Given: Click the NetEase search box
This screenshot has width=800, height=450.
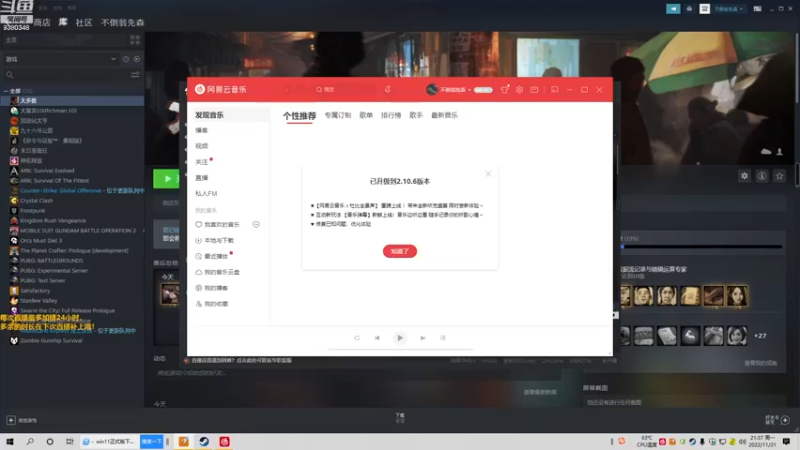Looking at the screenshot, I should pyautogui.click(x=345, y=89).
